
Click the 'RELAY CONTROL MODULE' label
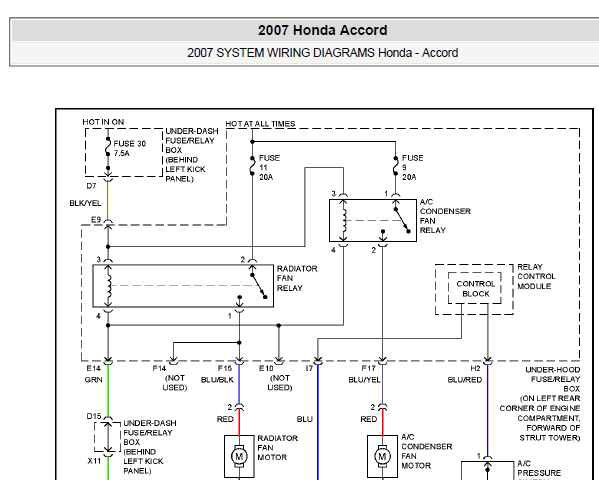click(536, 276)
